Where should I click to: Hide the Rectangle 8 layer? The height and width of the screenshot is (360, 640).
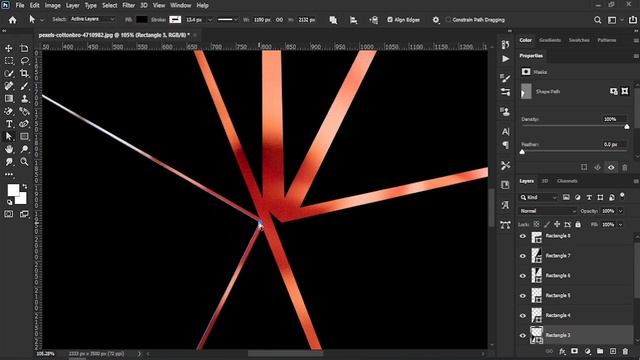point(523,236)
